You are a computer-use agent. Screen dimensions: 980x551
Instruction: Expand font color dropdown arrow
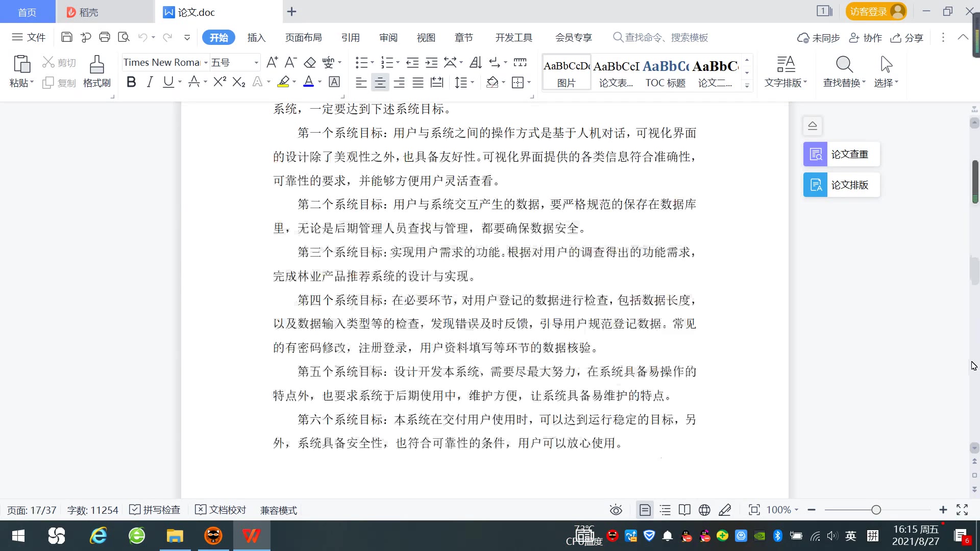click(x=320, y=82)
